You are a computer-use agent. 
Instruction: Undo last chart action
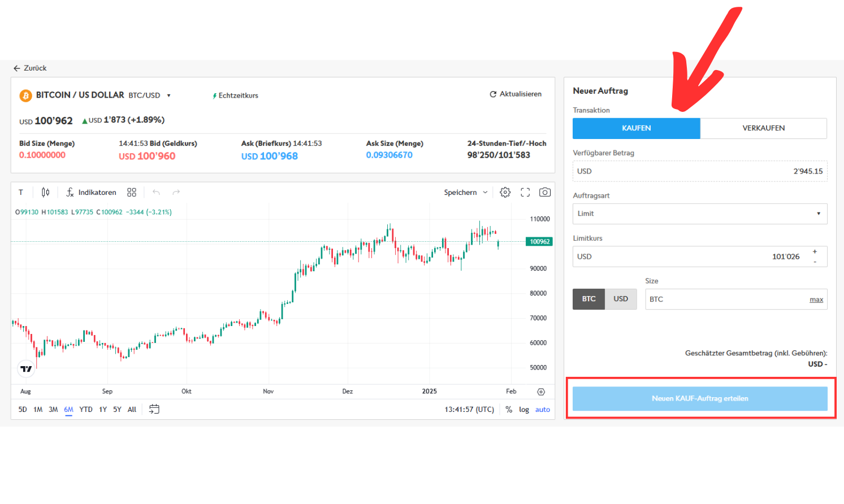click(x=156, y=192)
